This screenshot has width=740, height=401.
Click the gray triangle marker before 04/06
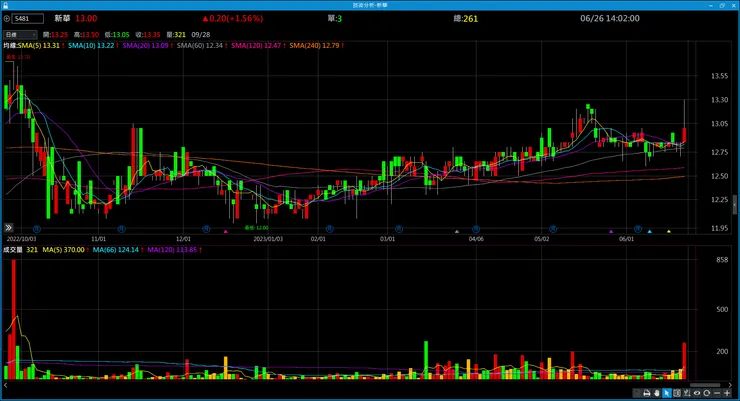(456, 231)
